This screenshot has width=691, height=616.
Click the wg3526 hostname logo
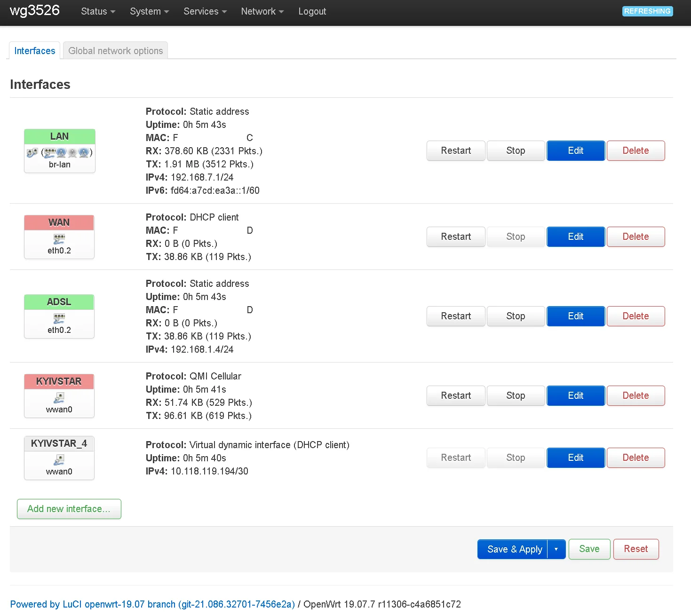point(35,10)
